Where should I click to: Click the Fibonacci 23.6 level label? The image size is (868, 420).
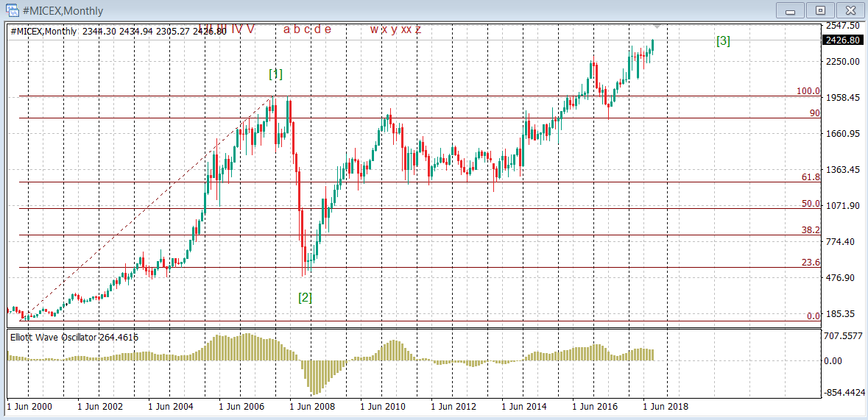coord(811,263)
